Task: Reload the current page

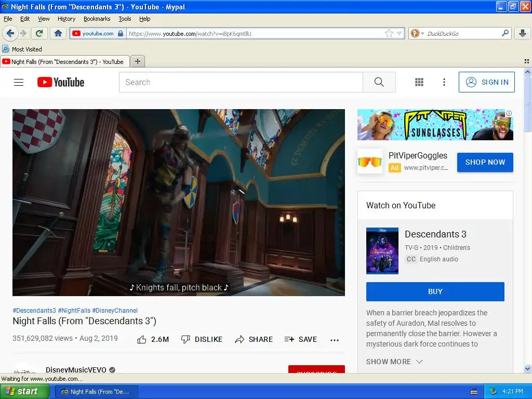Action: click(x=39, y=33)
